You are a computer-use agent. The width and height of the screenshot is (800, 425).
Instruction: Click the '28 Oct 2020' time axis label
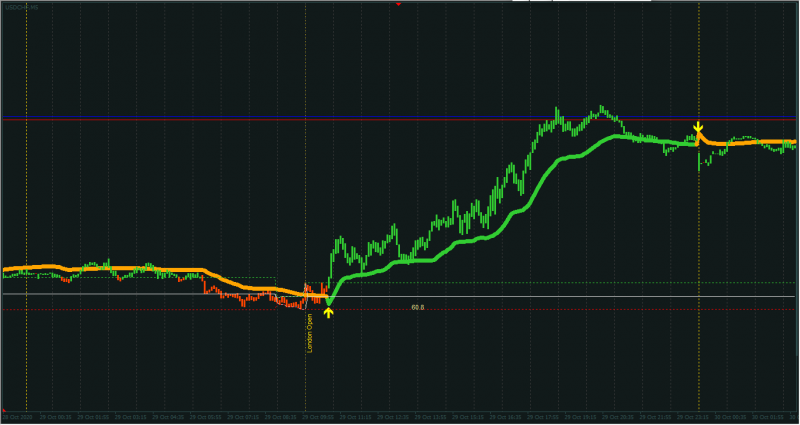[19, 417]
